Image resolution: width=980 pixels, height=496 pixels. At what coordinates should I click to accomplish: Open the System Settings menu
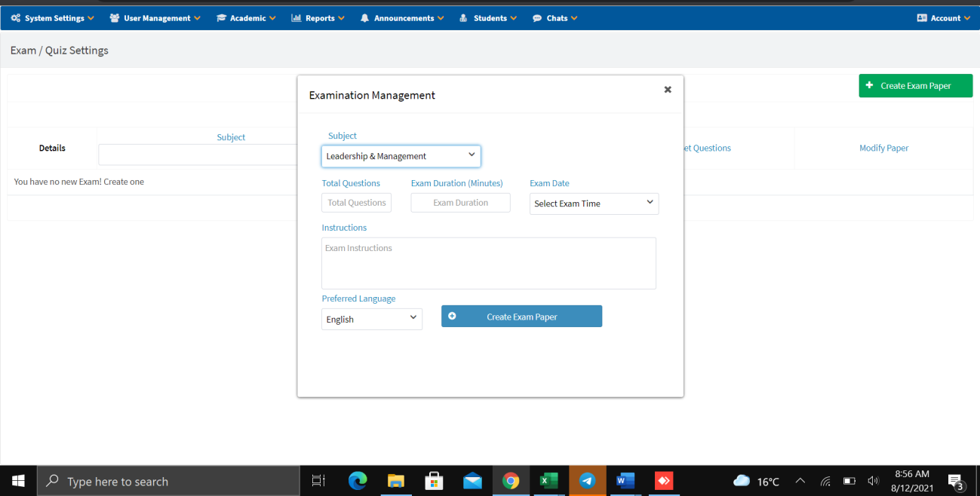[x=53, y=18]
